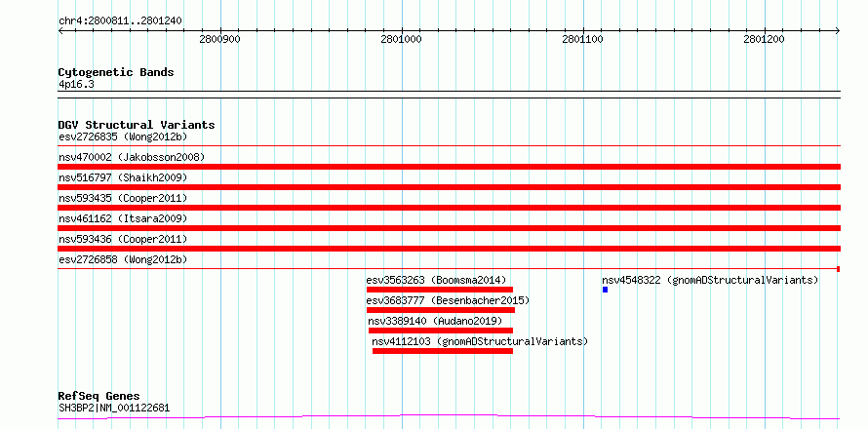Click the red bar under nsv470002
868x429 pixels.
(450, 167)
